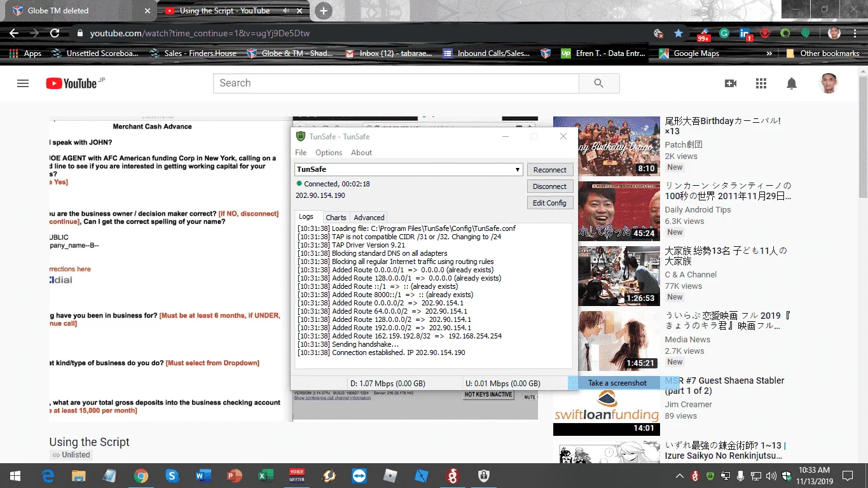Image resolution: width=868 pixels, height=488 pixels.
Task: Reload the page in Chrome
Action: coord(55,33)
